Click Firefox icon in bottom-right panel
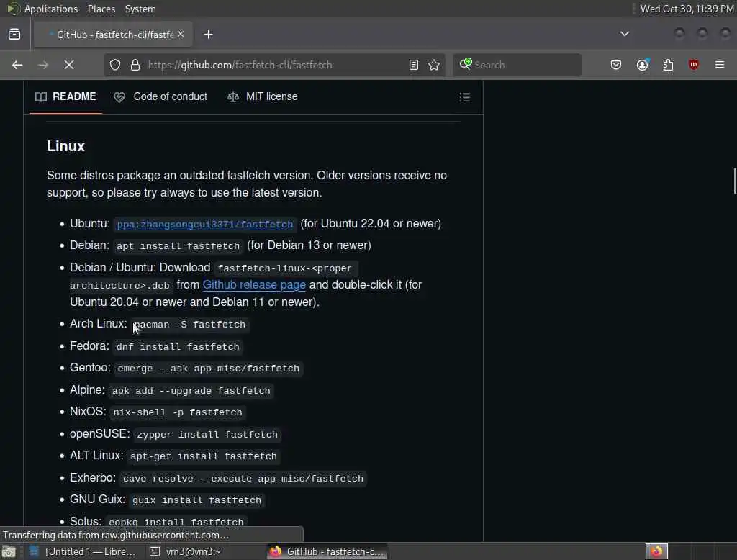 656,551
